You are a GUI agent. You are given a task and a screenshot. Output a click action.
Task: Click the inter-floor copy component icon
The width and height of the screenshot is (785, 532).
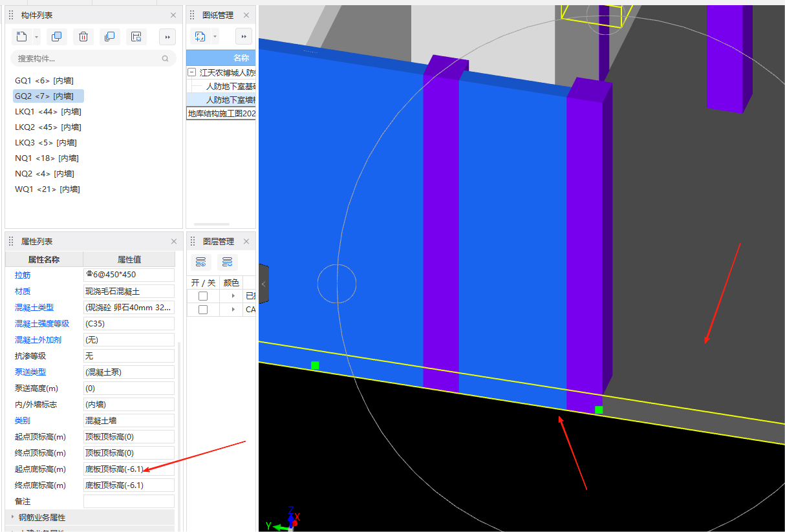[x=110, y=37]
